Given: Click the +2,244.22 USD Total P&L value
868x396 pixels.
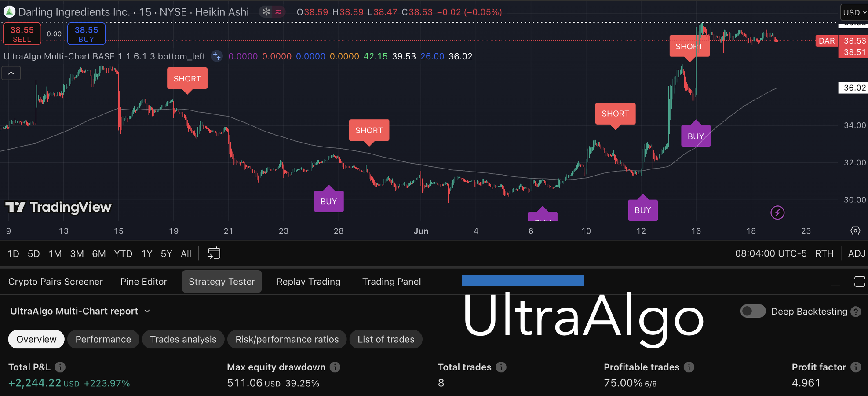Looking at the screenshot, I should click(44, 383).
